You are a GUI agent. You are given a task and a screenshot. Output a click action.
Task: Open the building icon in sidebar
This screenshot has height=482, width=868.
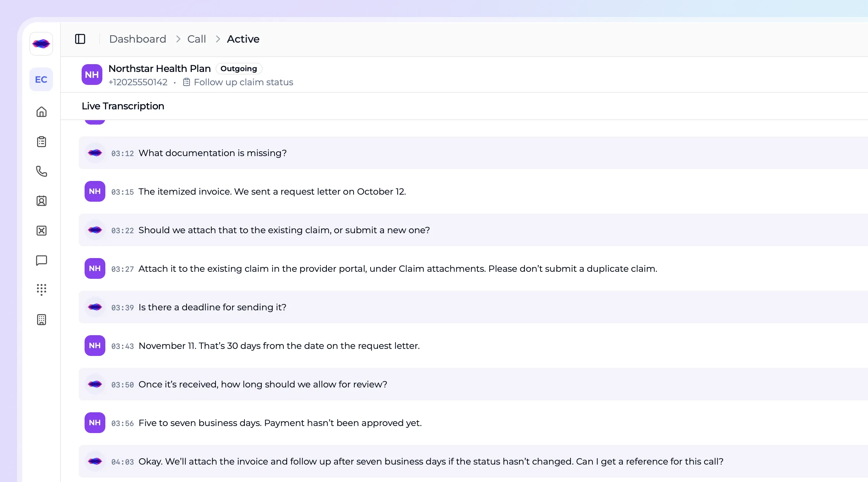point(42,320)
